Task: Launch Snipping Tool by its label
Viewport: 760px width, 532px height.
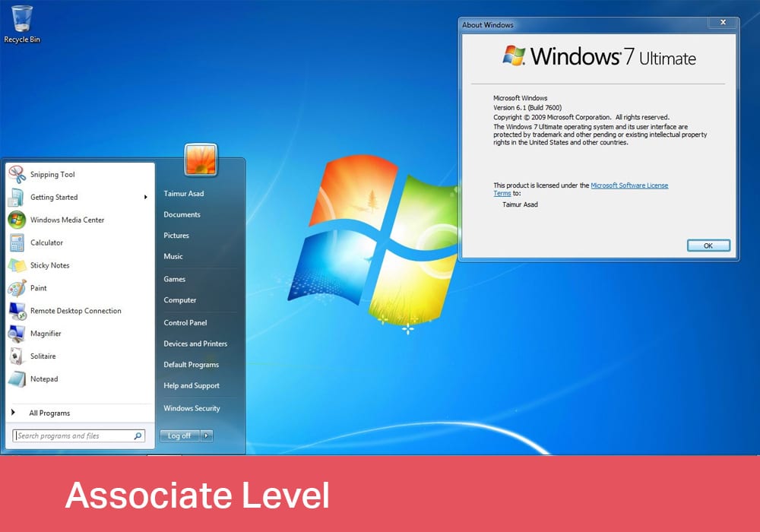Action: tap(52, 175)
